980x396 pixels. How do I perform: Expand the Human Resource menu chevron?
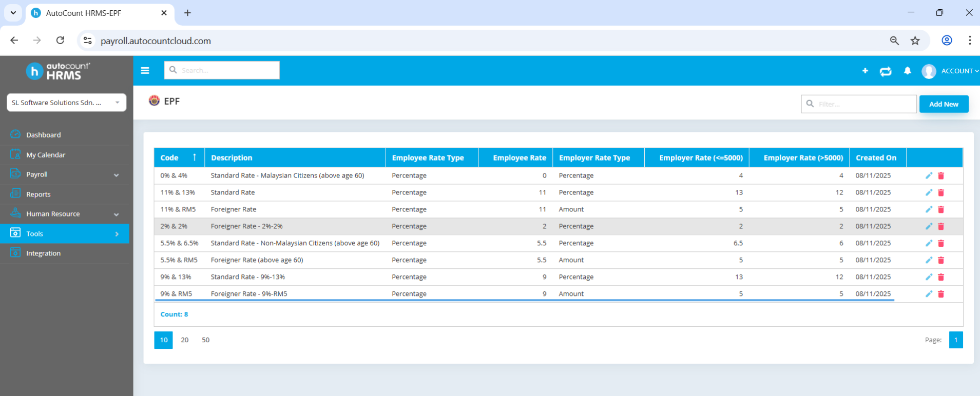[117, 214]
